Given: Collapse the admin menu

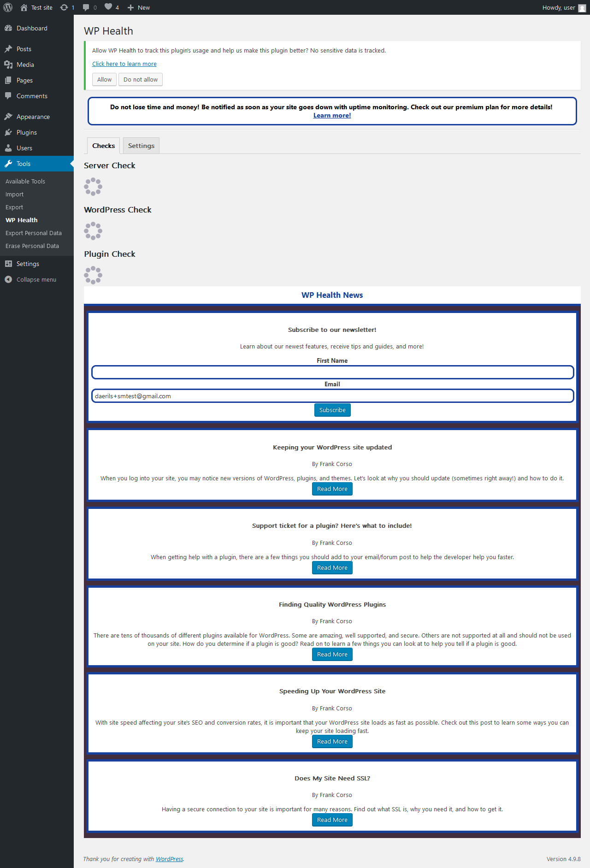Looking at the screenshot, I should [x=37, y=279].
